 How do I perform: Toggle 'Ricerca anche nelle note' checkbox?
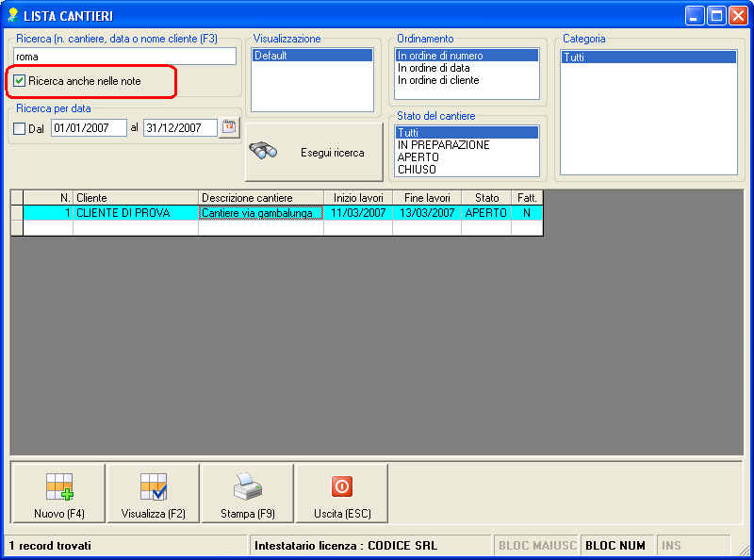[x=19, y=81]
